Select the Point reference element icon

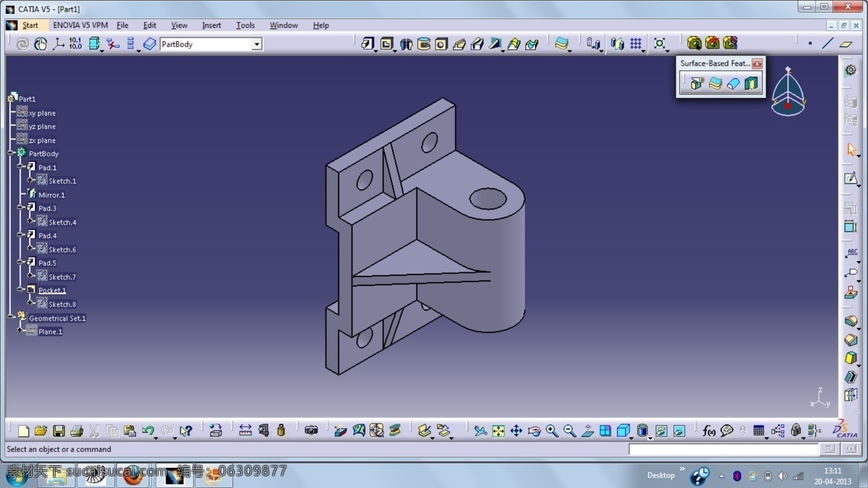click(x=810, y=43)
